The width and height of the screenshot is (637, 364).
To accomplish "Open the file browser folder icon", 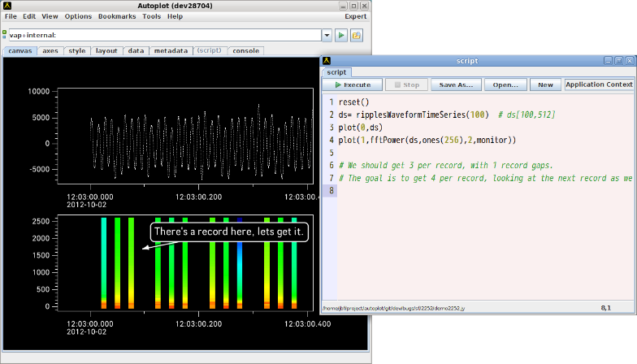I will (356, 36).
